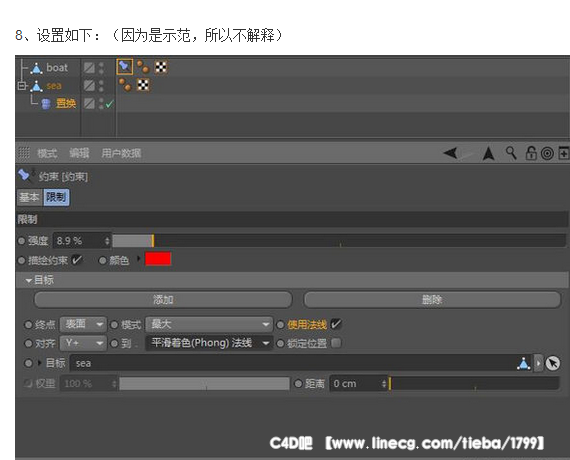570x460 pixels.
Task: Click the 对齐 keyframe circle
Action: [x=28, y=343]
